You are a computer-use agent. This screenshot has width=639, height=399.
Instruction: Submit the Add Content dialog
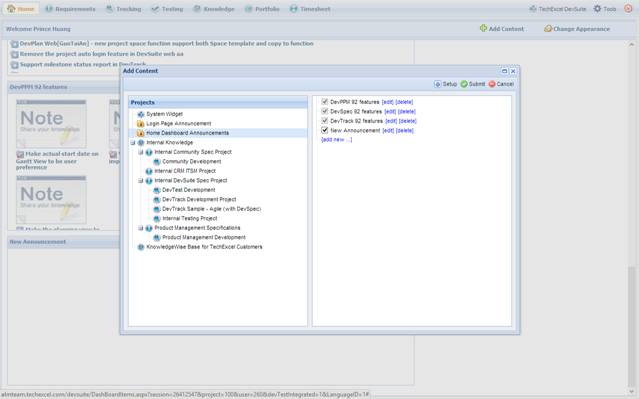[x=473, y=84]
